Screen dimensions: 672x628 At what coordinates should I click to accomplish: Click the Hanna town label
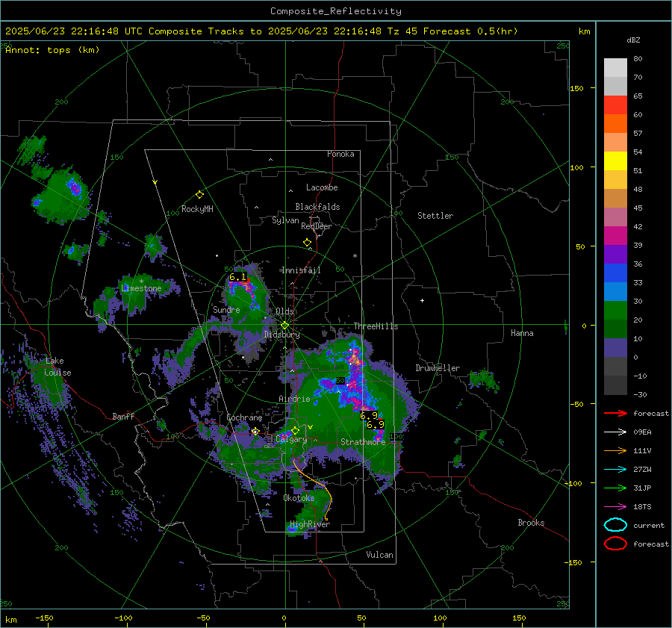point(522,333)
